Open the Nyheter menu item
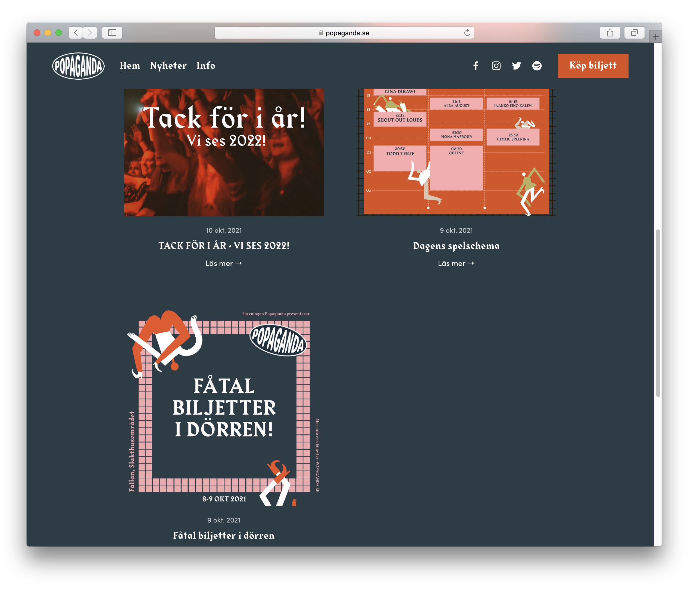700x591 pixels. click(168, 66)
